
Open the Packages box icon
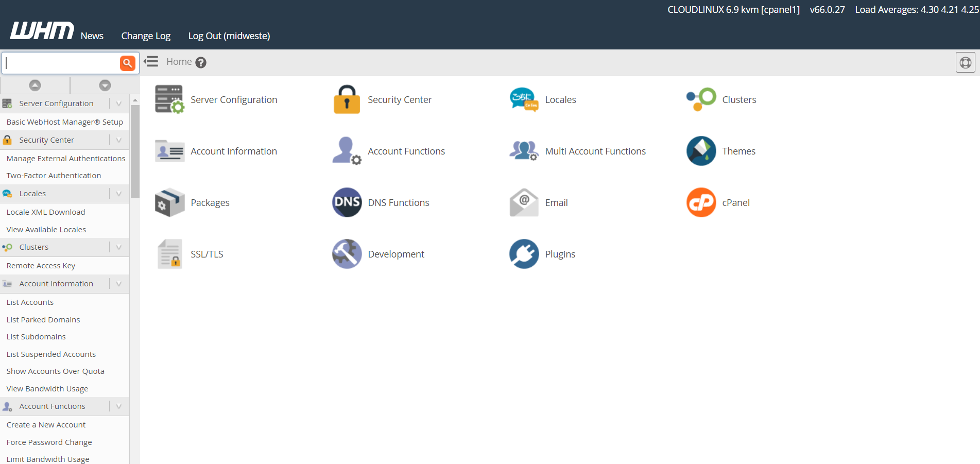tap(169, 202)
